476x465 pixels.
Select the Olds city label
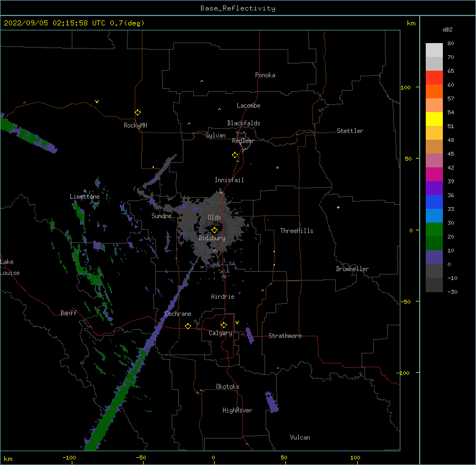point(214,218)
